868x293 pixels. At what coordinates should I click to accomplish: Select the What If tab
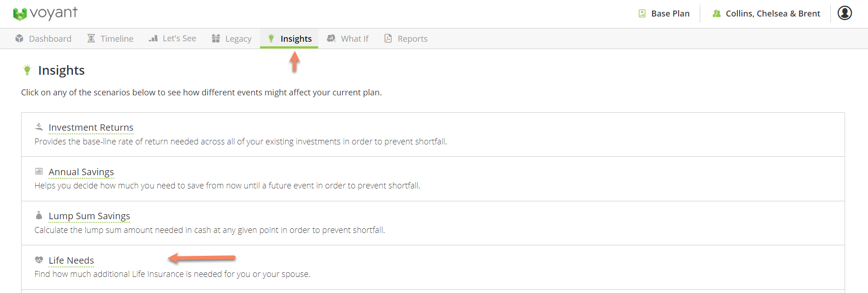tap(348, 39)
